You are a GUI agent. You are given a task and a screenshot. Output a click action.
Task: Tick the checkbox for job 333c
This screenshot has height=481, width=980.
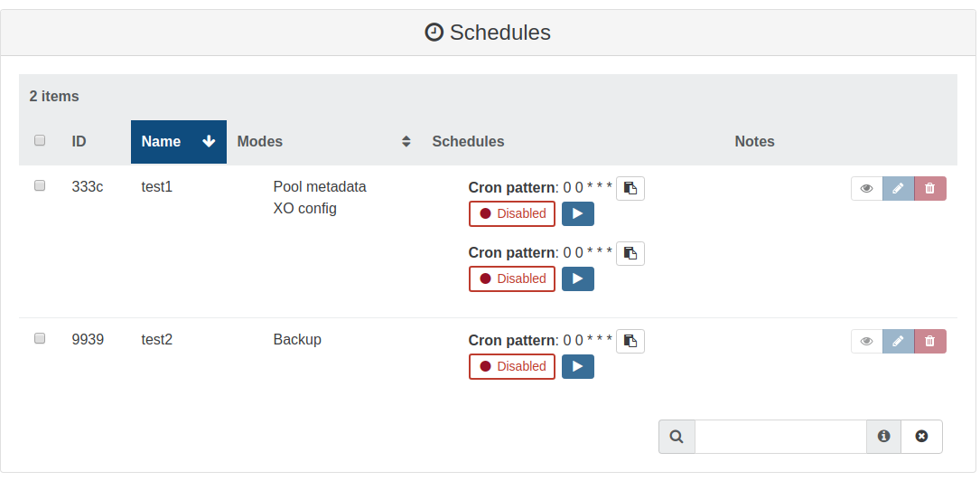(40, 185)
